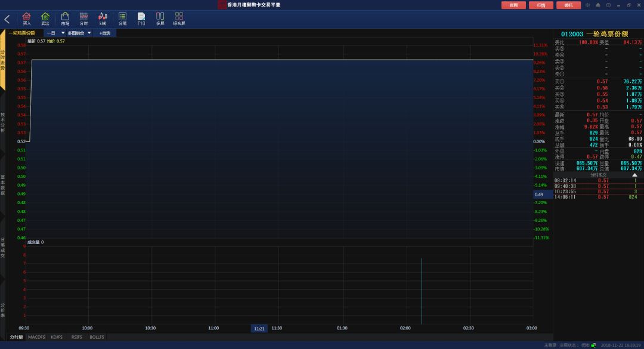Add to watchlist with +自选 button
644x349 pixels.
pyautogui.click(x=105, y=33)
